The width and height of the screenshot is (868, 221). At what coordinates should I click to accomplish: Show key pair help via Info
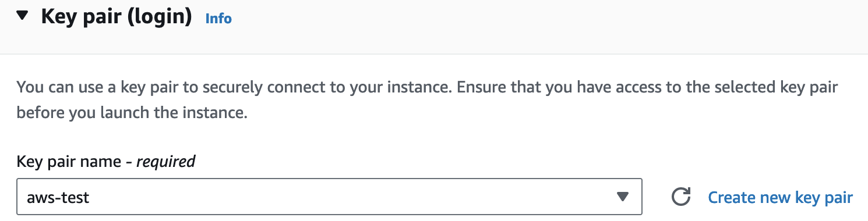218,19
